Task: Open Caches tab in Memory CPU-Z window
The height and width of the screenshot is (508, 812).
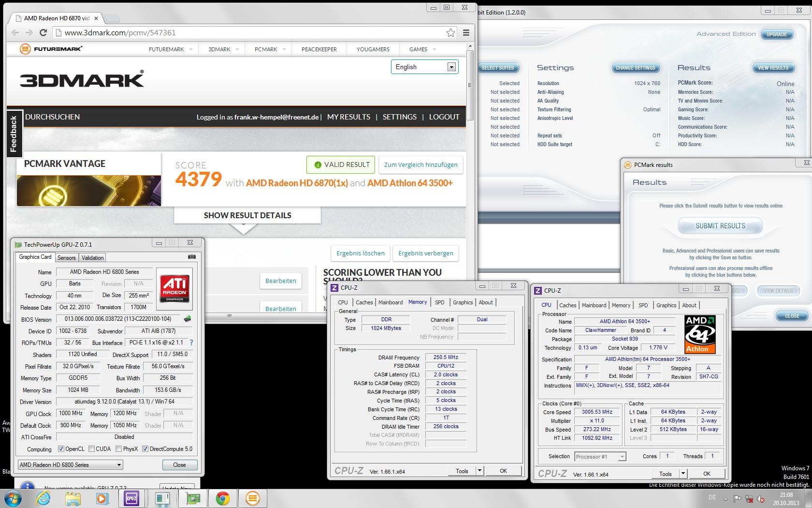Action: pyautogui.click(x=364, y=302)
